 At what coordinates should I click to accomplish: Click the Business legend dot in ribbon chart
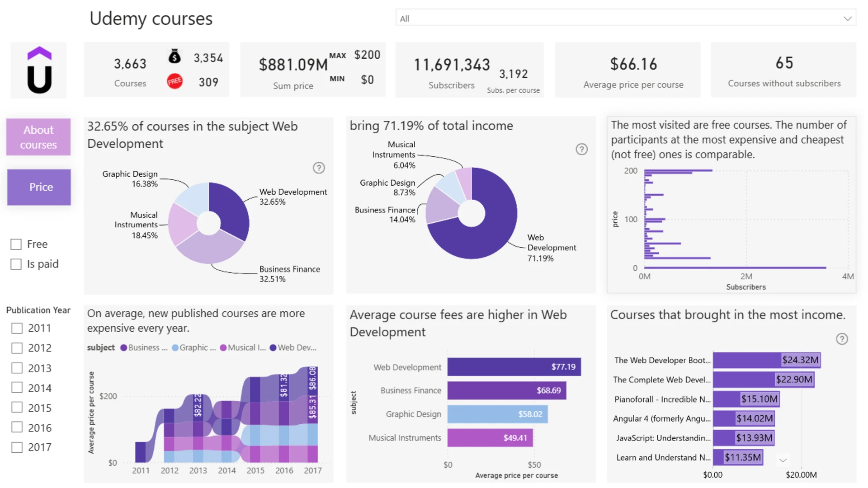123,347
